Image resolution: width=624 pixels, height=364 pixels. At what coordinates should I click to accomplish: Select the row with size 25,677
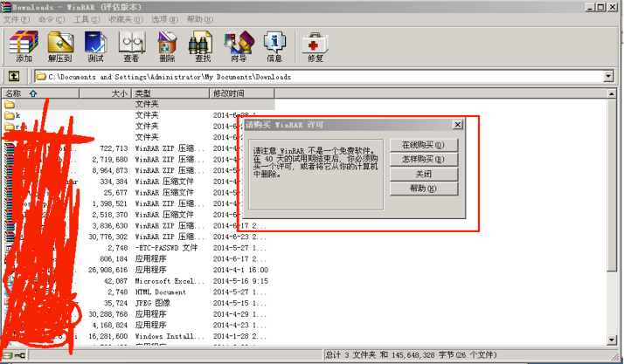[x=137, y=193]
